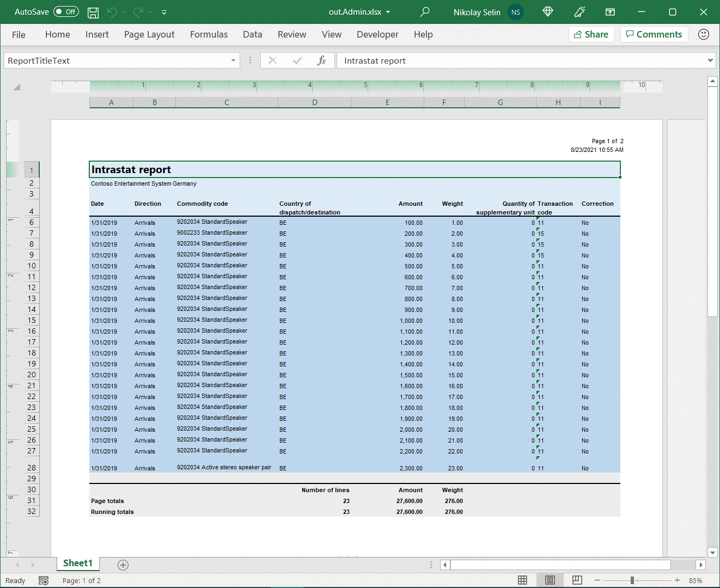Click the Redo icon
720x588 pixels.
point(138,11)
